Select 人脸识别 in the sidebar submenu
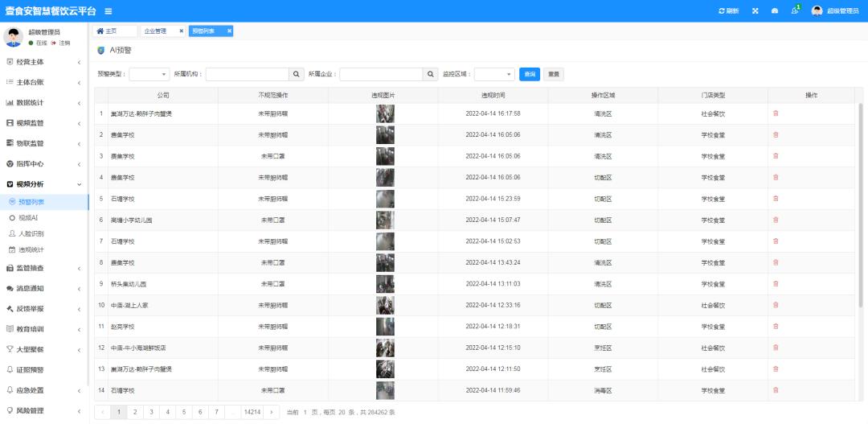Image resolution: width=868 pixels, height=424 pixels. point(44,234)
